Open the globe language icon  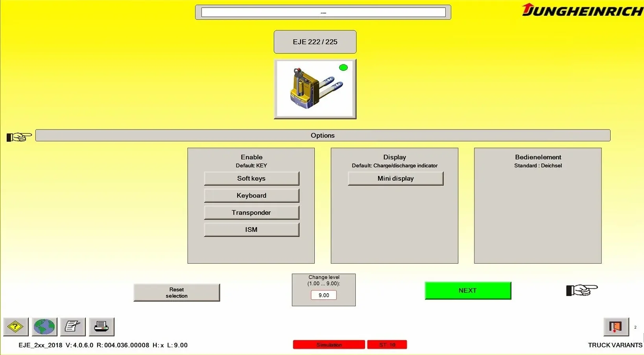44,327
